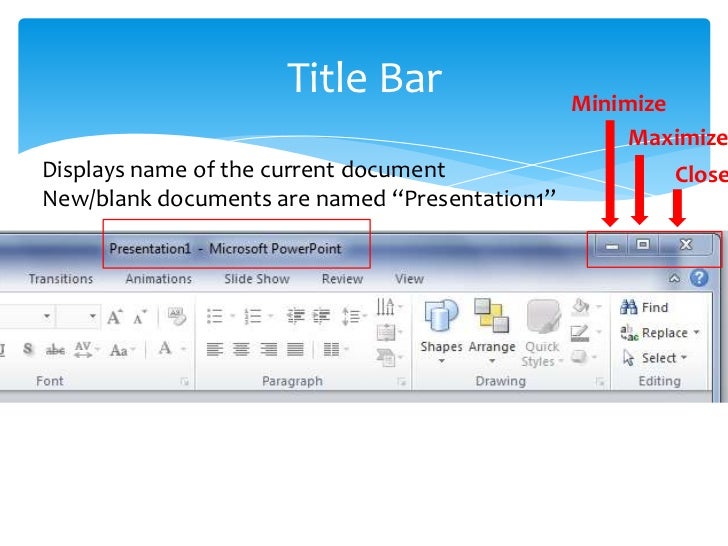Apply the font color A
The image size is (728, 546).
(165, 348)
